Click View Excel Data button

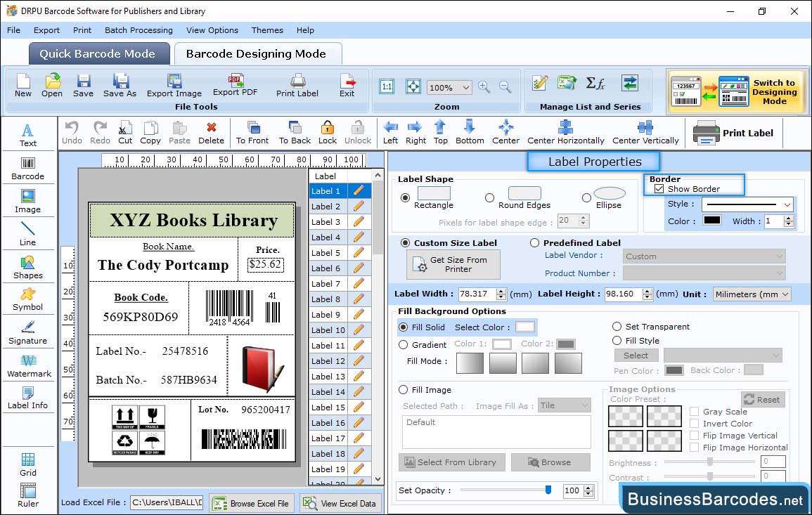(341, 503)
